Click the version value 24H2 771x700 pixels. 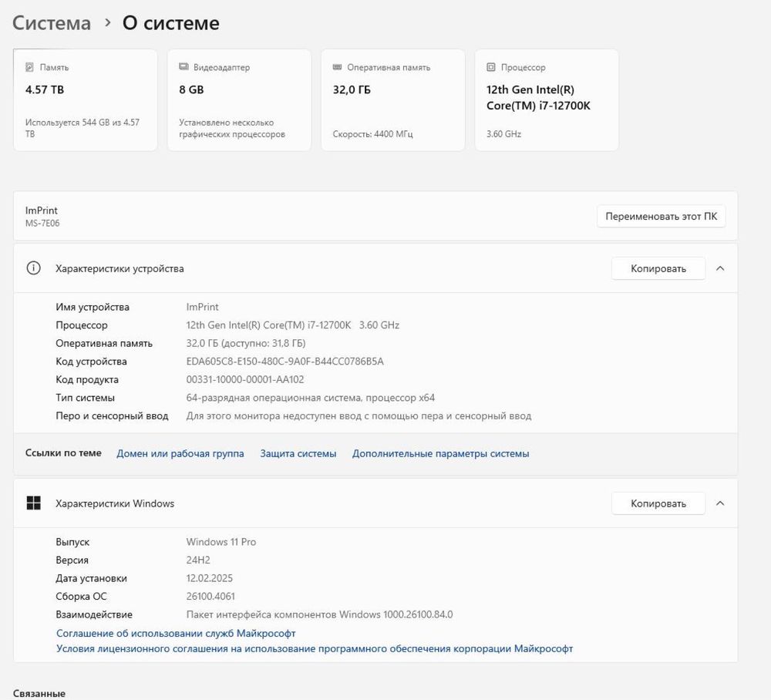pyautogui.click(x=198, y=560)
